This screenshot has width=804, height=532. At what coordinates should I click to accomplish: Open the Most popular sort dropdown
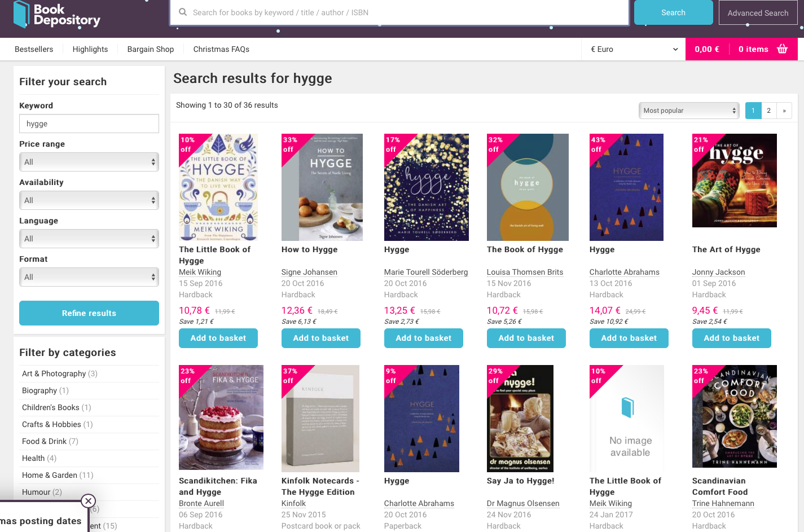tap(689, 111)
